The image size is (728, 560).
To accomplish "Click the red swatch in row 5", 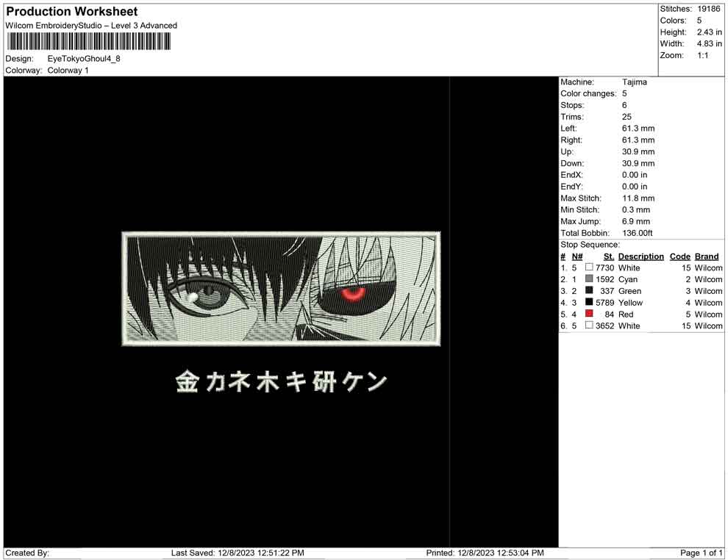I will (589, 314).
